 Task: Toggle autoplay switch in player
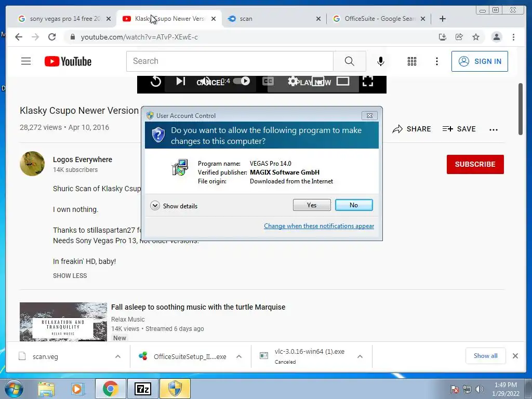[x=242, y=81]
